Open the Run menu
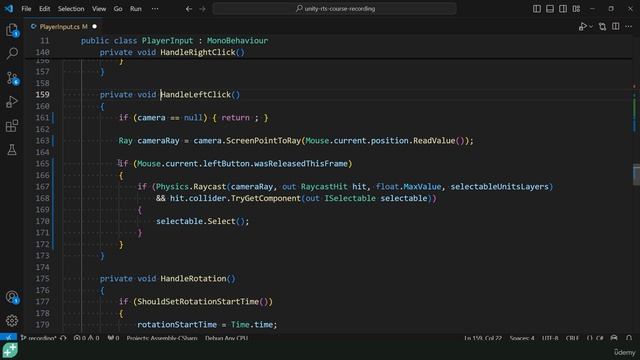 tap(136, 9)
